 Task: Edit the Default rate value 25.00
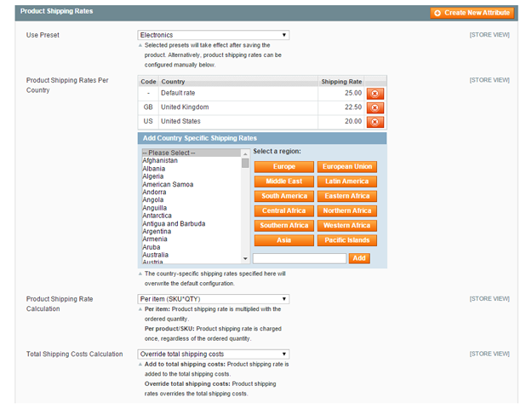[341, 94]
